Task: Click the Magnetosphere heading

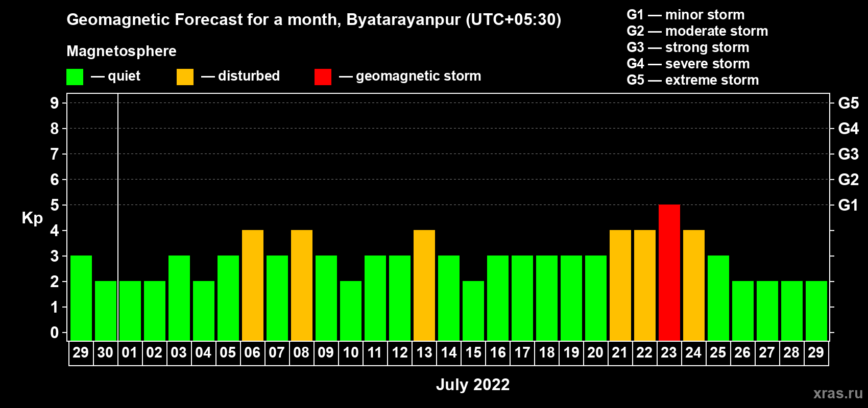Action: [x=122, y=52]
